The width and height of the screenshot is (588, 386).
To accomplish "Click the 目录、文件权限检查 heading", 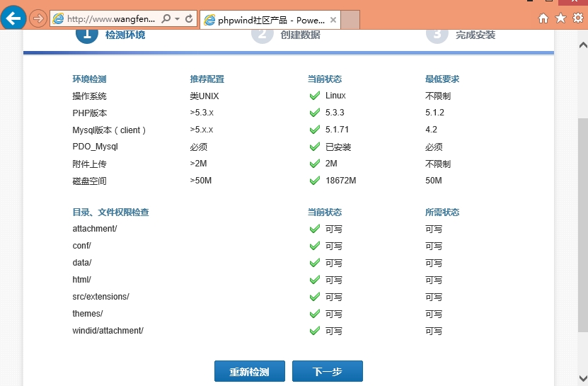I will (110, 212).
